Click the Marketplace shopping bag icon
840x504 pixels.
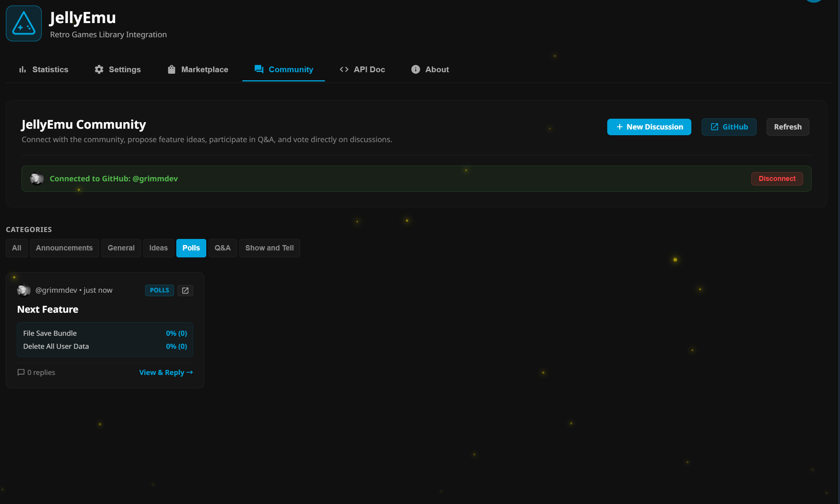[x=171, y=70]
